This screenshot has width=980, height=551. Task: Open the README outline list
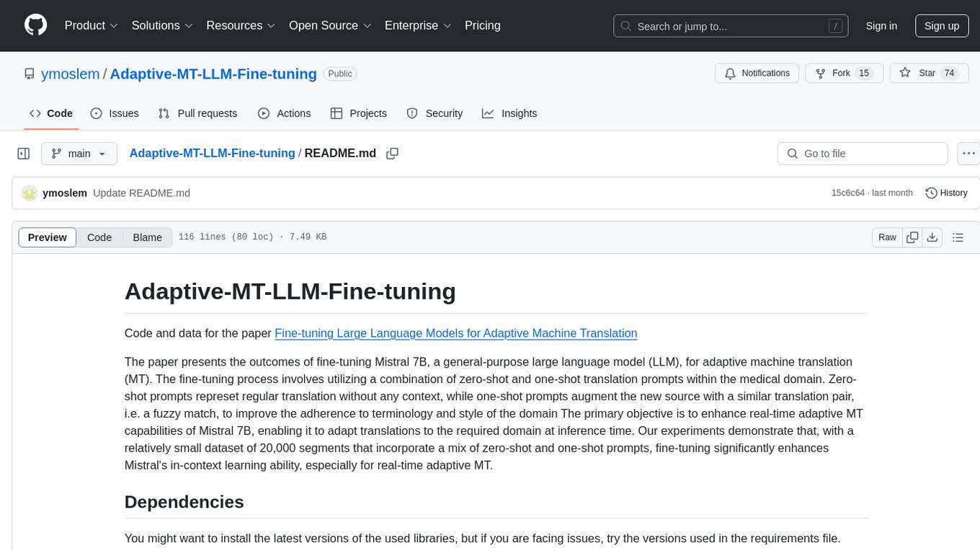[x=958, y=237]
